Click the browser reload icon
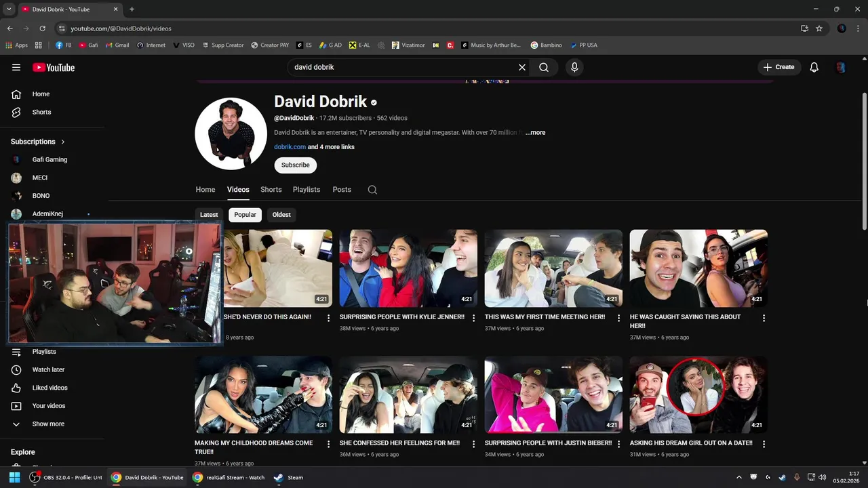868x488 pixels. click(x=42, y=28)
